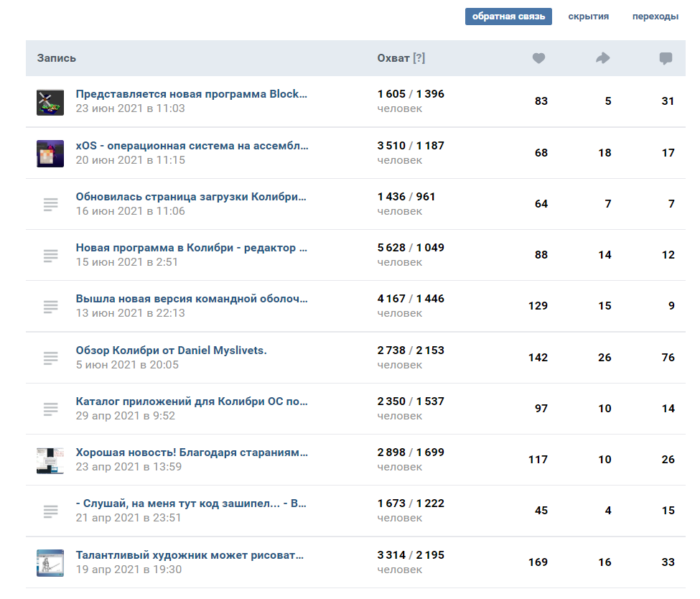
Task: Click the likes heart column icon
Action: 538,58
